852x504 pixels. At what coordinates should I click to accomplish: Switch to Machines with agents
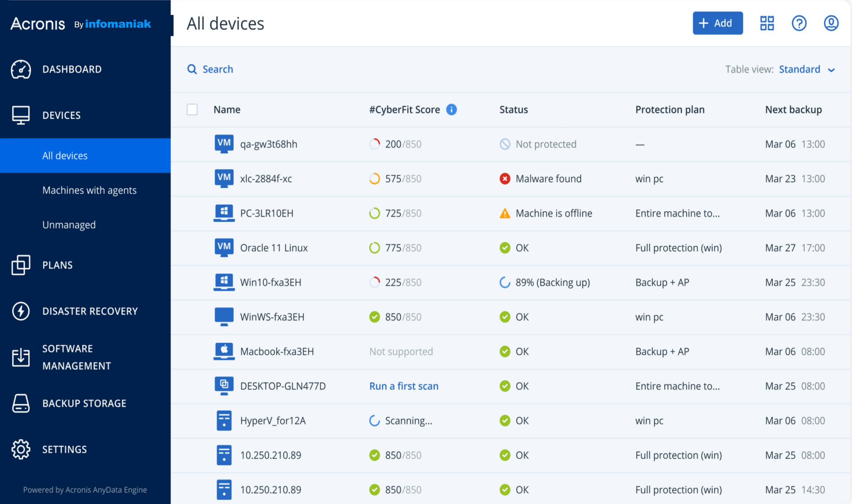[89, 190]
